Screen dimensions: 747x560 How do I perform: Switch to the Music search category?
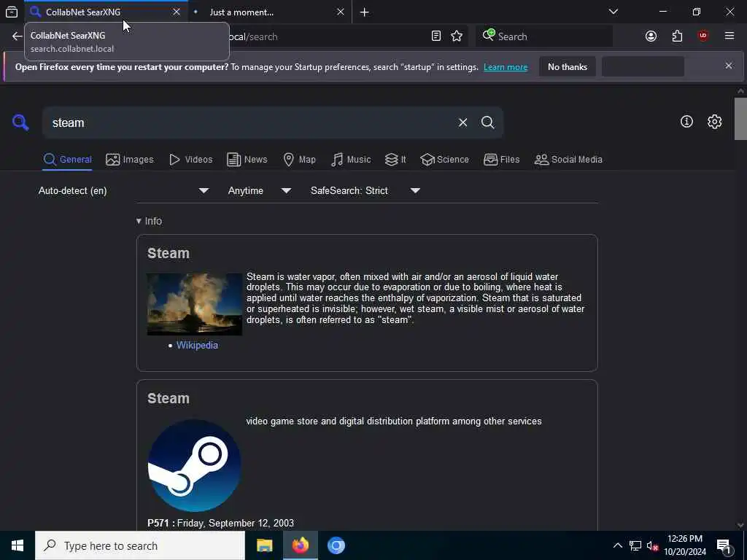coord(351,160)
